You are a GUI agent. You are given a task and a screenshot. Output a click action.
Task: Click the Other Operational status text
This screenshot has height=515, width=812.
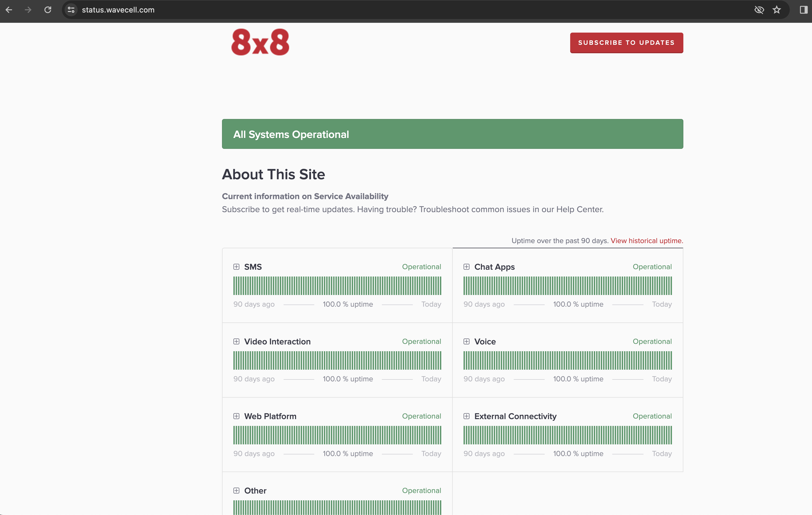point(421,490)
